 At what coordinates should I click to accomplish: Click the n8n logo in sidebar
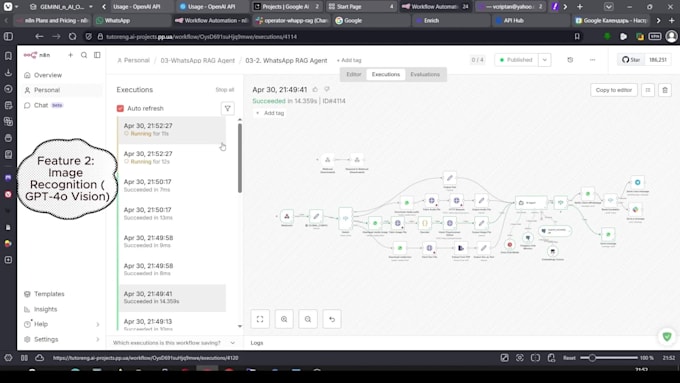pyautogui.click(x=37, y=55)
